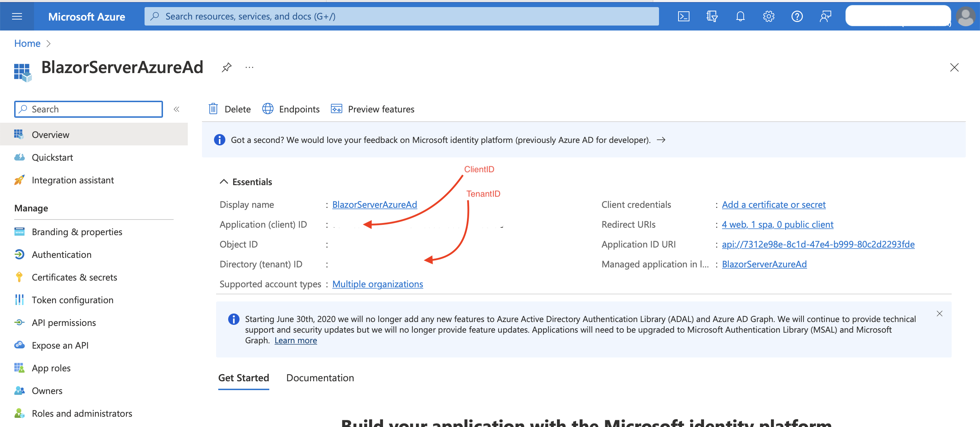This screenshot has width=980, height=427.
Task: Click the Microsoft Azure logo text
Action: pyautogui.click(x=86, y=16)
